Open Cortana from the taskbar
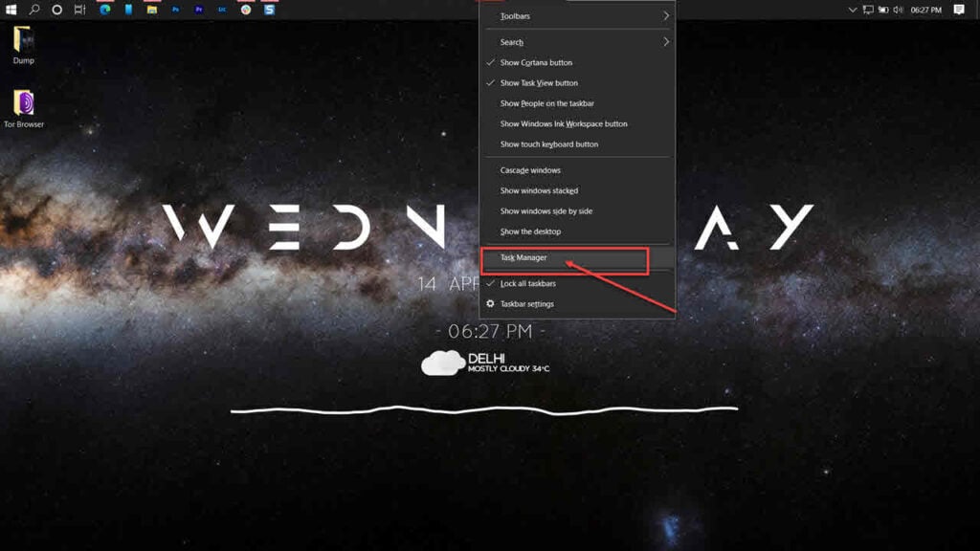 [x=57, y=10]
